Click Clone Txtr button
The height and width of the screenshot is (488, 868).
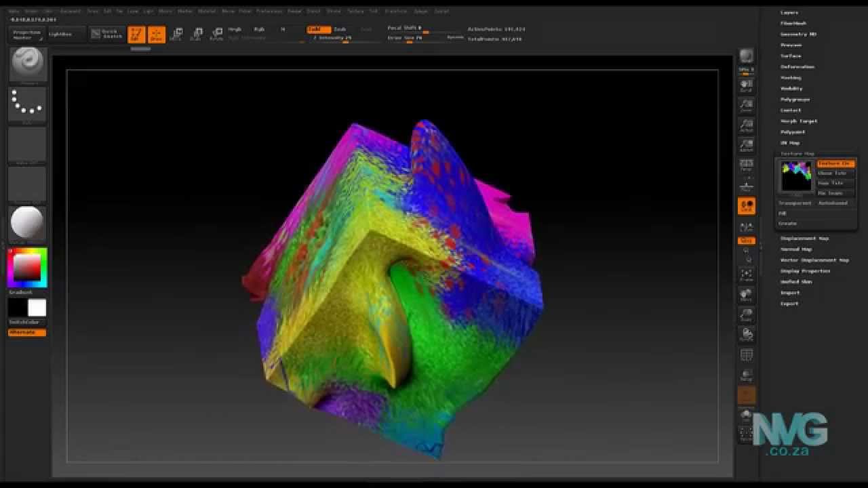click(835, 174)
